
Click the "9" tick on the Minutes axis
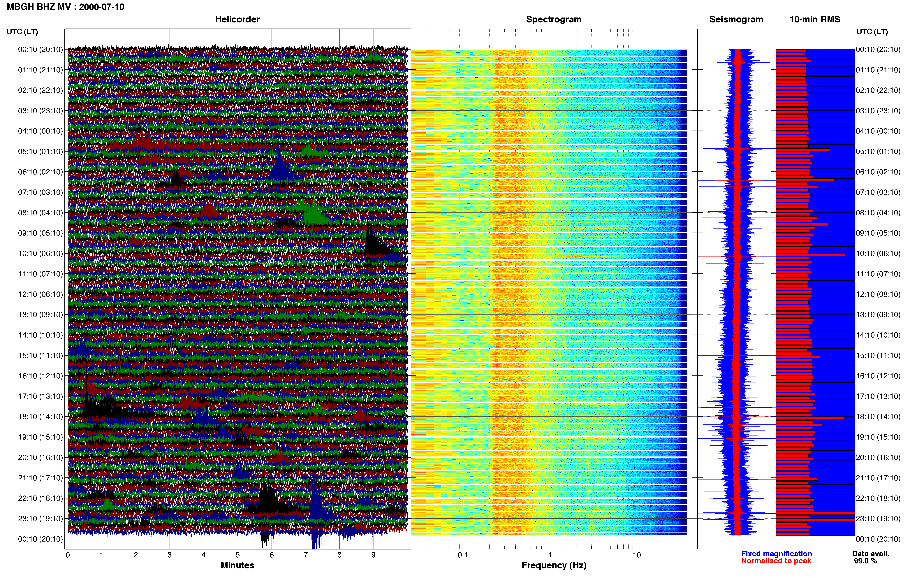coord(373,555)
